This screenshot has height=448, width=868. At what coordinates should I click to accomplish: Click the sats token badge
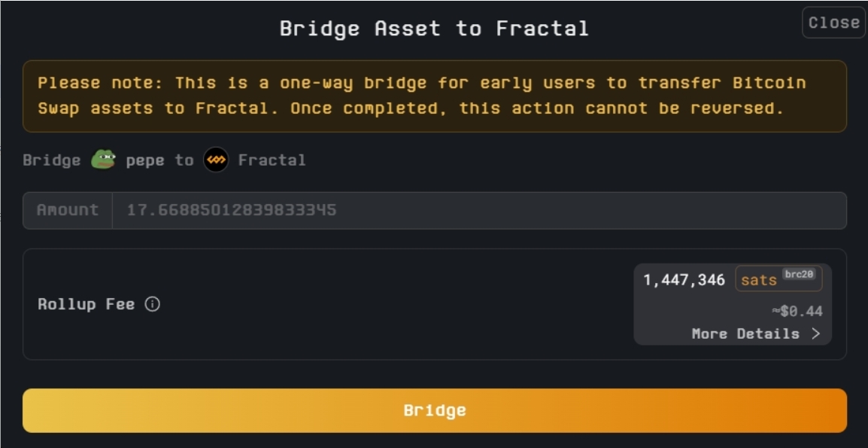pyautogui.click(x=759, y=280)
